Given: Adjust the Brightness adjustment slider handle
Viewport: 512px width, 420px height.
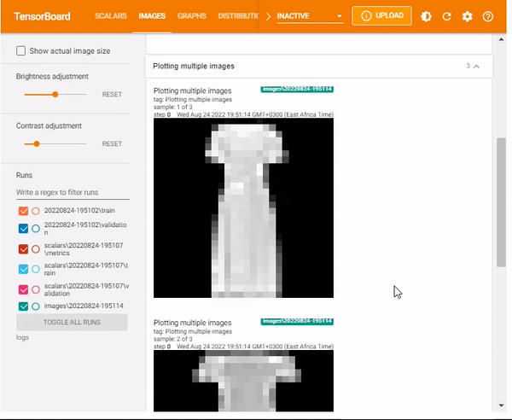Looking at the screenshot, I should coord(55,95).
